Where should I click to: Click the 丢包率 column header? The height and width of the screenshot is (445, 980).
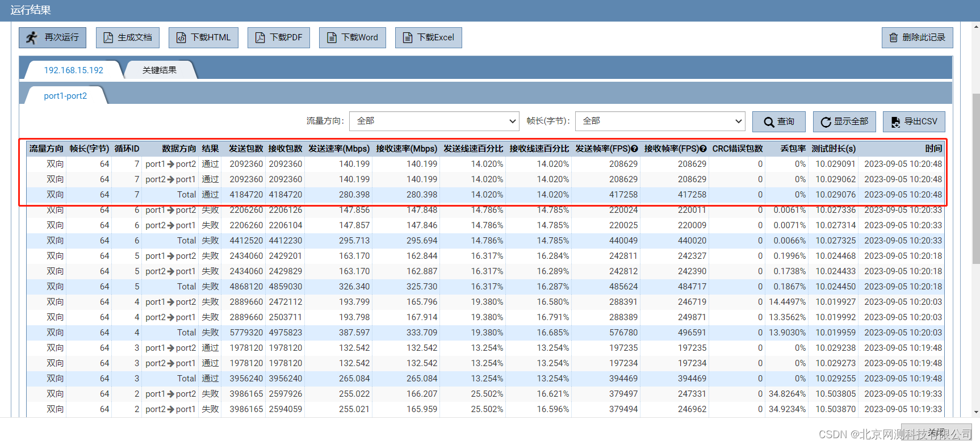click(x=793, y=149)
